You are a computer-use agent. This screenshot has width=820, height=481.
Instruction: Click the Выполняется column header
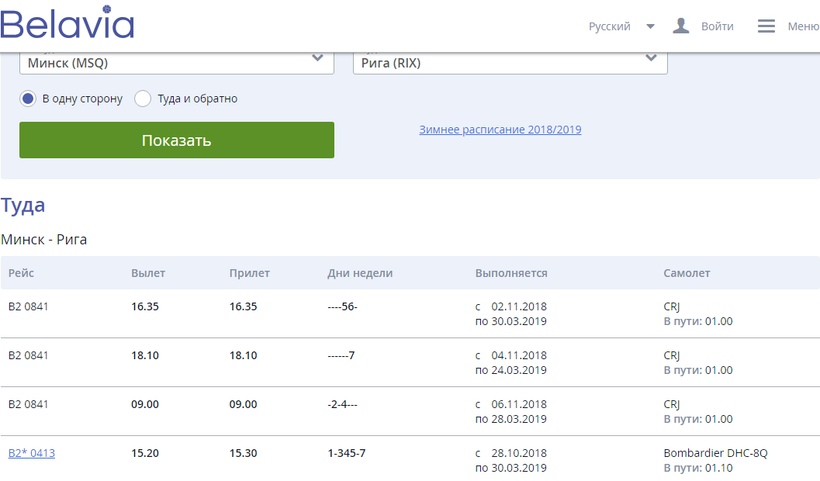[x=511, y=273]
